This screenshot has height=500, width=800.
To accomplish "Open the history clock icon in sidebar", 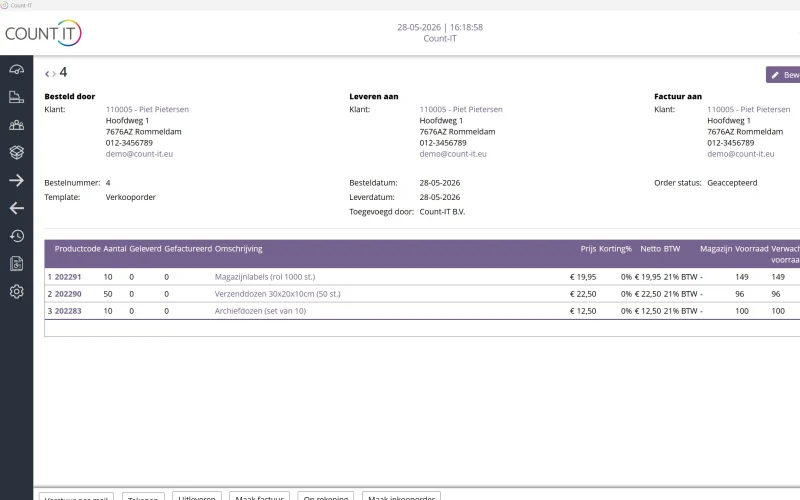I will point(16,236).
